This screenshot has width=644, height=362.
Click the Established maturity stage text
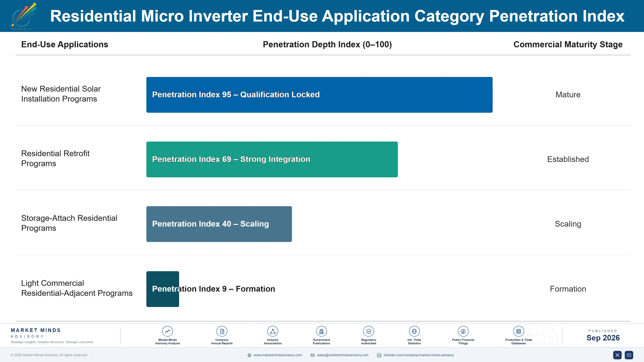click(568, 159)
